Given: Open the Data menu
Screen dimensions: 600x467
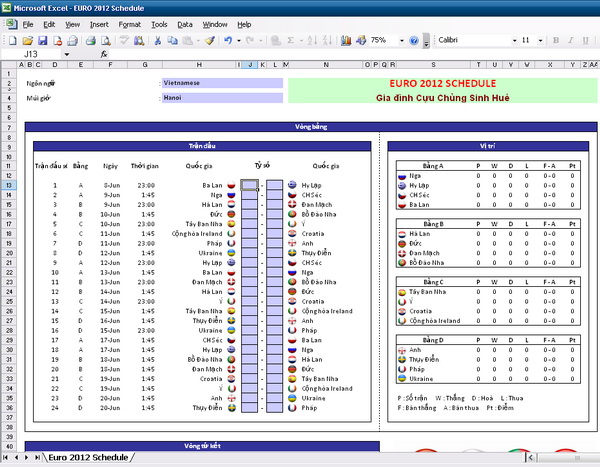Looking at the screenshot, I should (x=185, y=23).
